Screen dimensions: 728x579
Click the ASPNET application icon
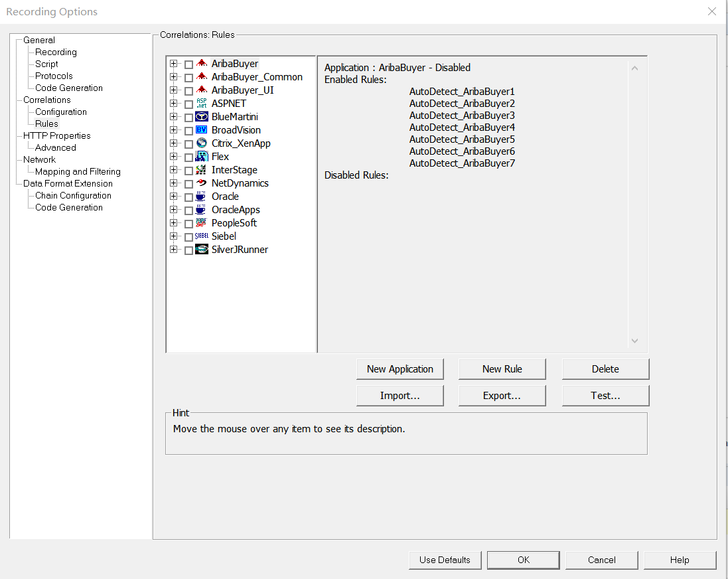[202, 103]
